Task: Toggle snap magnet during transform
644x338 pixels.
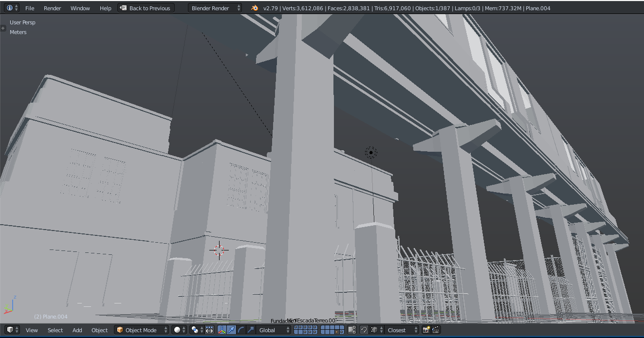Action: (364, 330)
